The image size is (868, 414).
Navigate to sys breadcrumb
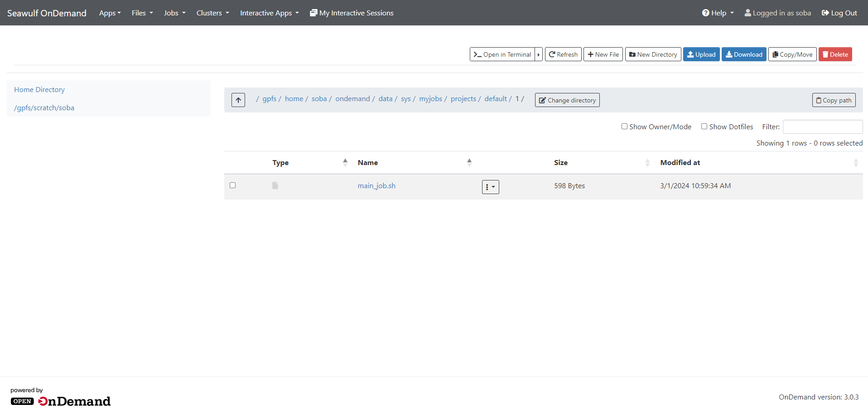pos(406,98)
